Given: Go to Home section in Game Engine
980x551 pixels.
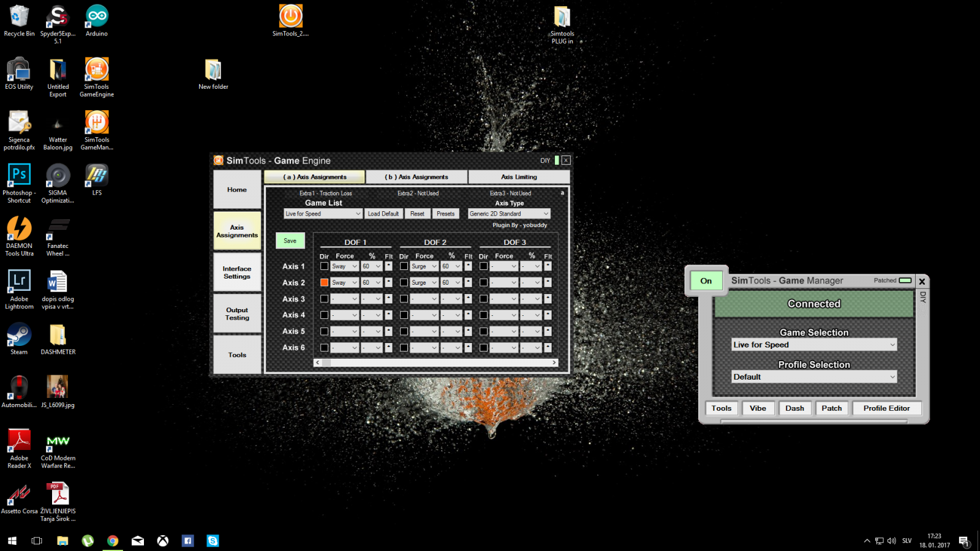Looking at the screenshot, I should click(237, 190).
